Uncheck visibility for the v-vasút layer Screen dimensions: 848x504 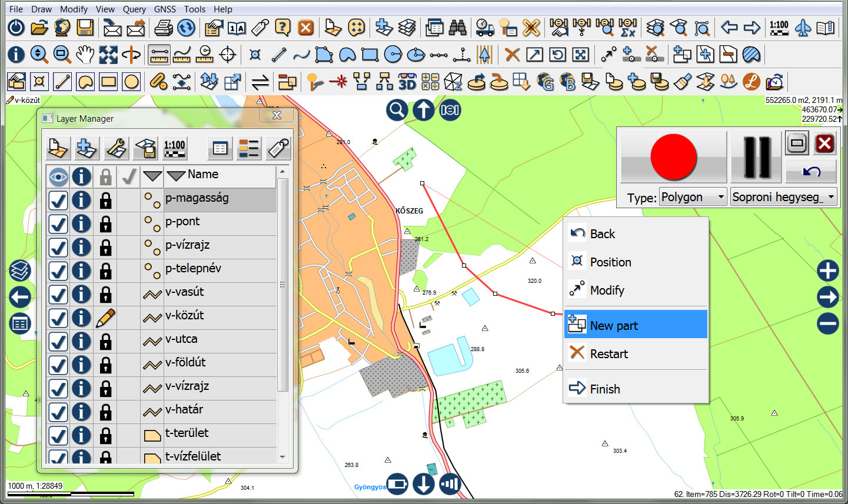[58, 294]
